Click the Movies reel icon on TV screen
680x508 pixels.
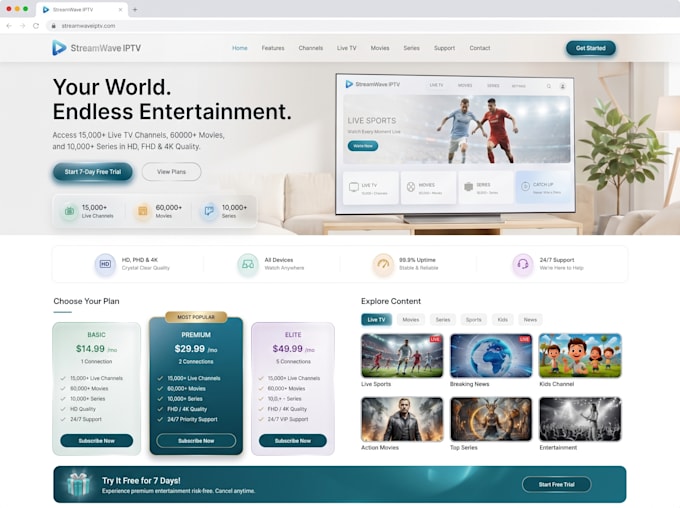pyautogui.click(x=411, y=187)
